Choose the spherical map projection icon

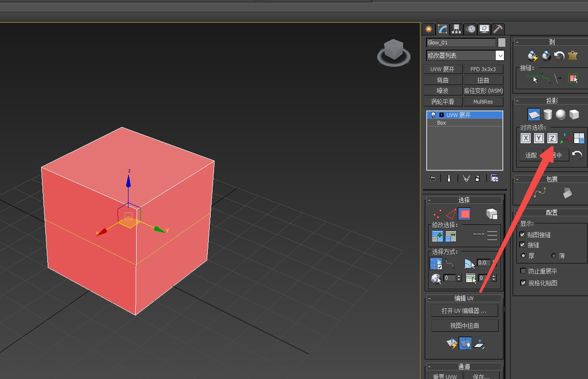(x=561, y=115)
